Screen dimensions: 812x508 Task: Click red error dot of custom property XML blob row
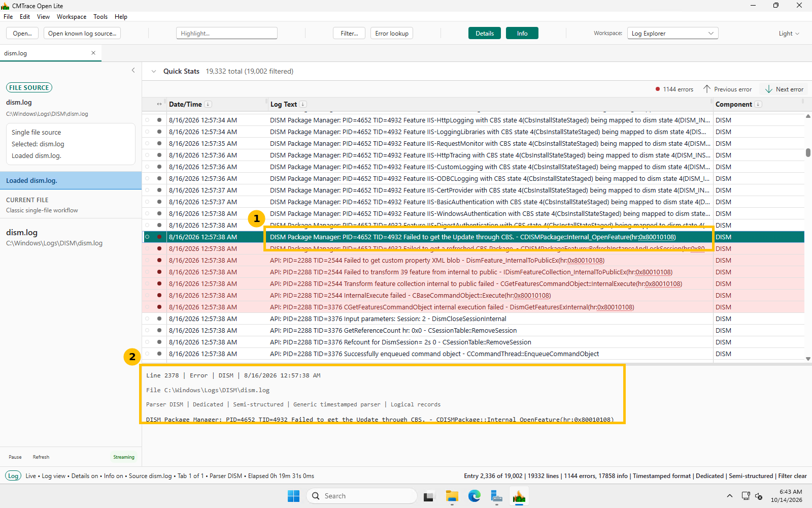pyautogui.click(x=159, y=260)
